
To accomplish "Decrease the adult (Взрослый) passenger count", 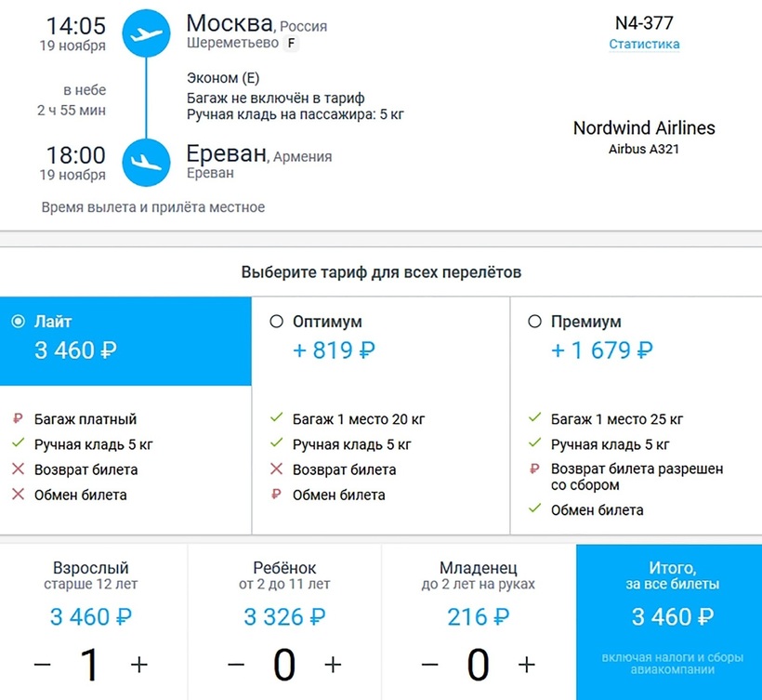I will [x=43, y=665].
